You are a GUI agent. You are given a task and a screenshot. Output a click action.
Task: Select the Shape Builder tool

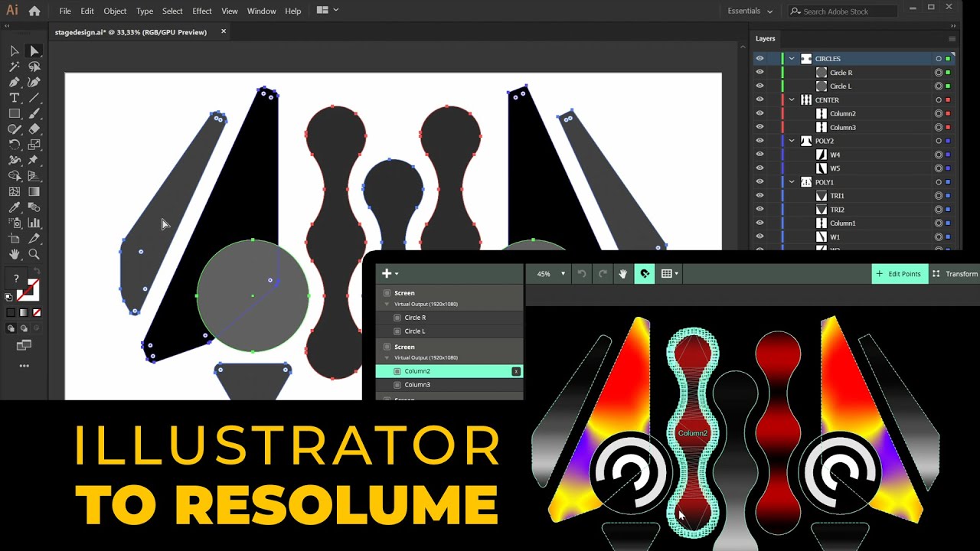pyautogui.click(x=15, y=176)
